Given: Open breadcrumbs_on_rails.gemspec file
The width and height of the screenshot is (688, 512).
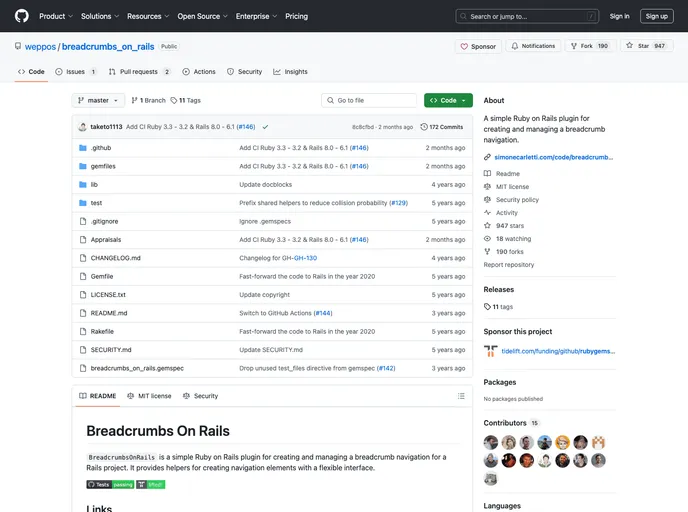Looking at the screenshot, I should coord(137,369).
